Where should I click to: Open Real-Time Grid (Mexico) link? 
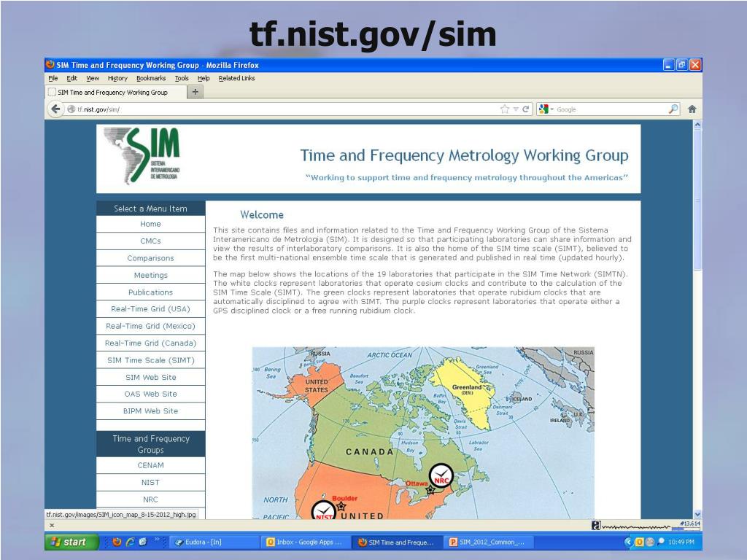click(150, 326)
